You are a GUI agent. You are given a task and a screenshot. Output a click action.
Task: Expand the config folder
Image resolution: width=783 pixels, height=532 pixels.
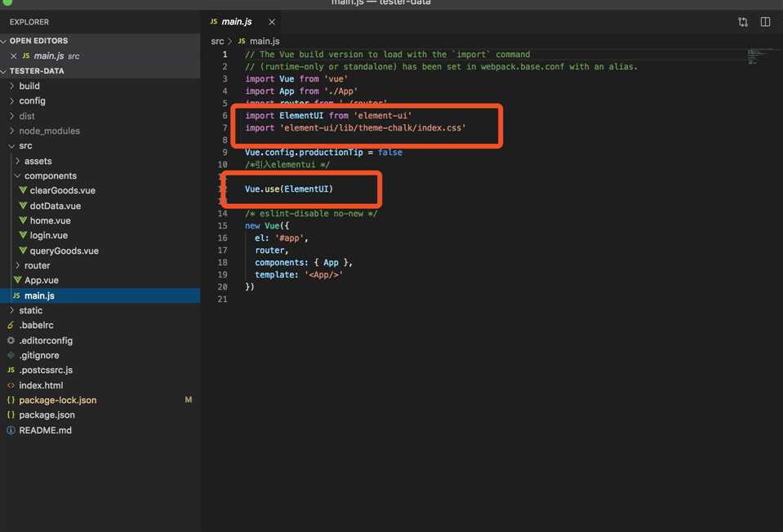100,101
